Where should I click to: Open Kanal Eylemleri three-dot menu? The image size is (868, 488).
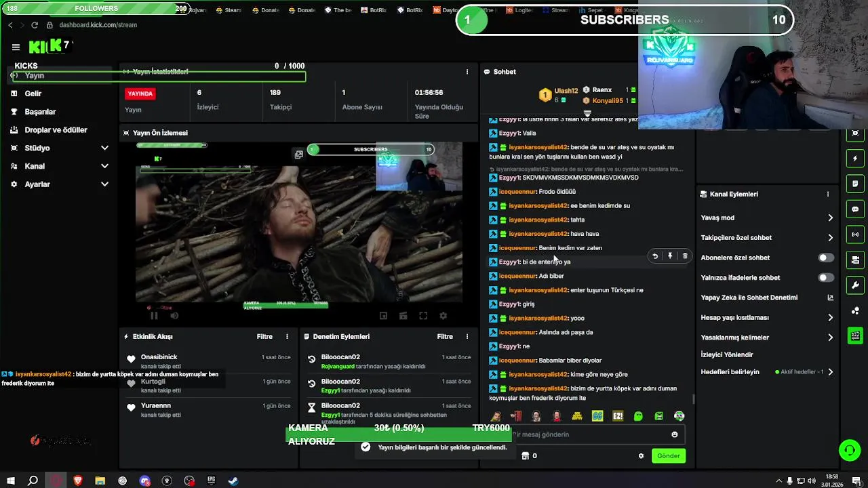[827, 194]
